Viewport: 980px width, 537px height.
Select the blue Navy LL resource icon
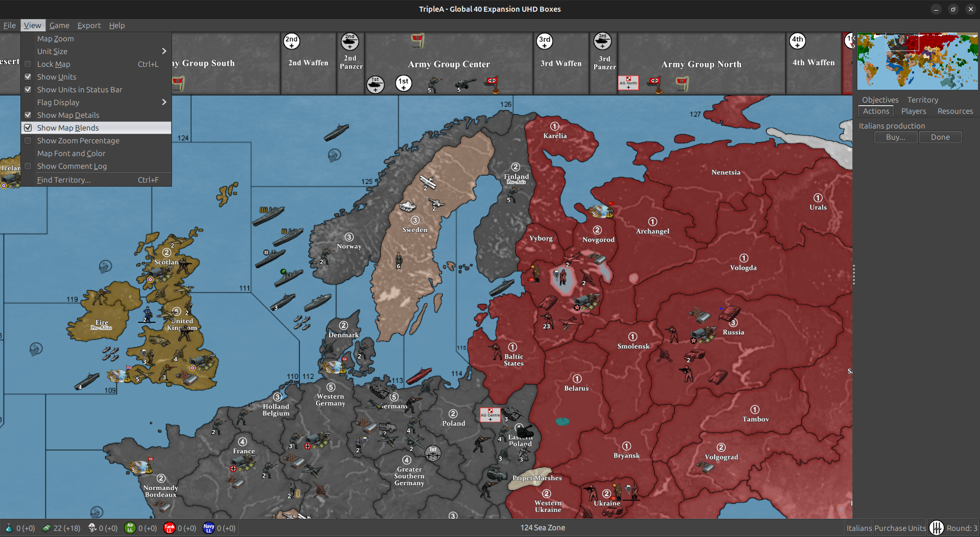pos(209,528)
